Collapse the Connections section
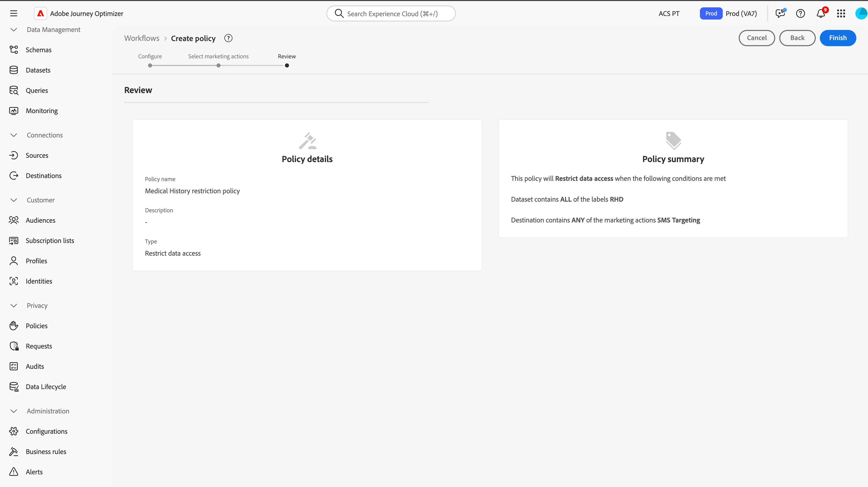 coord(14,135)
